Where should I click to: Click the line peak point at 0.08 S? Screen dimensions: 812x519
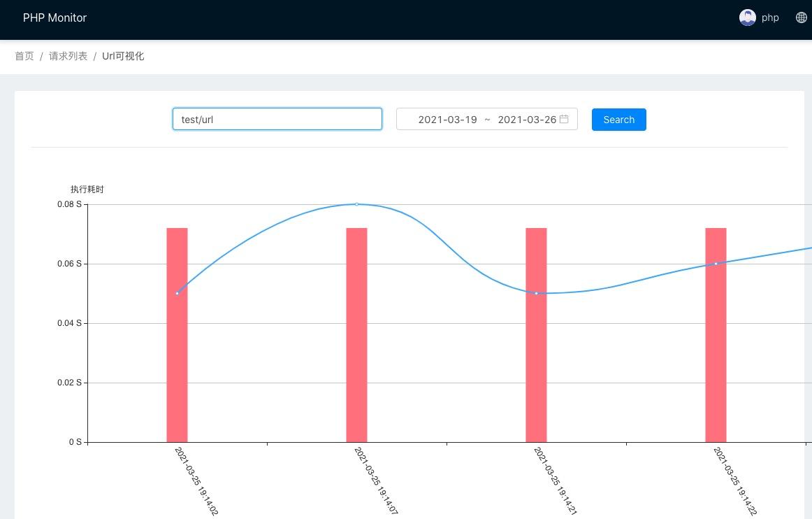click(x=356, y=204)
